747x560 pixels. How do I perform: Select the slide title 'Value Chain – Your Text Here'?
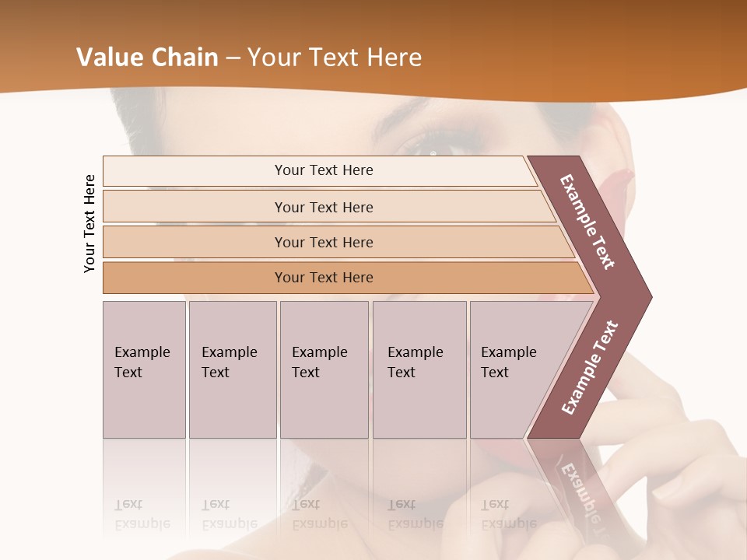(x=249, y=57)
